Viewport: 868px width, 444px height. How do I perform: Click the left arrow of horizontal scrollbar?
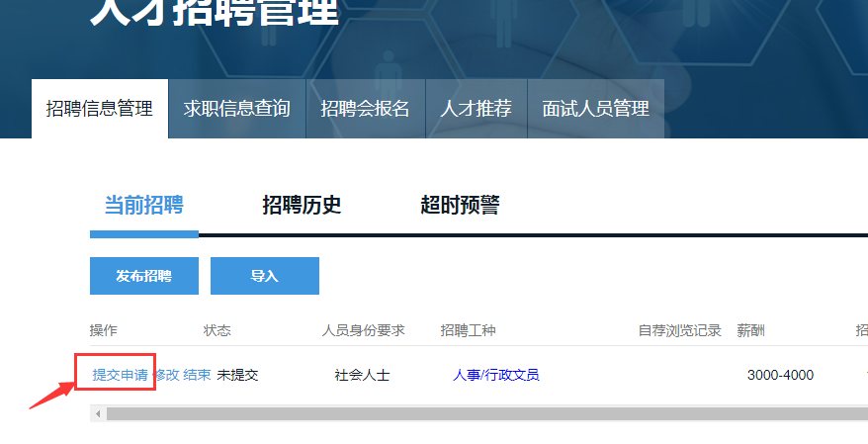tap(97, 413)
